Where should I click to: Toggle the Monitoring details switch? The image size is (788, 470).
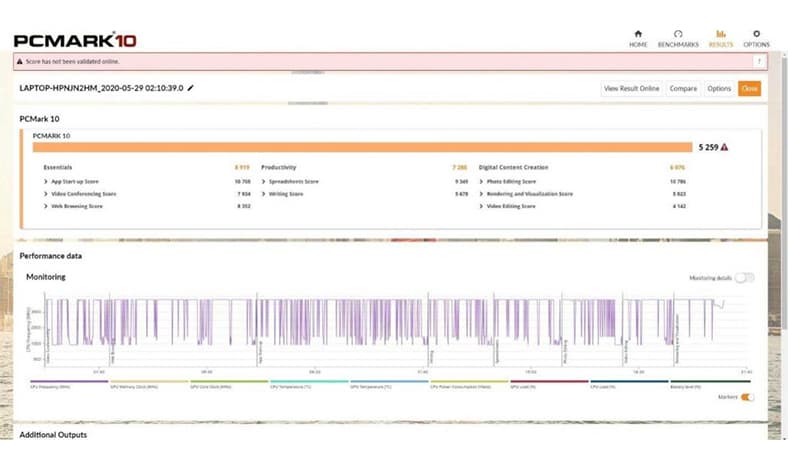click(x=744, y=278)
